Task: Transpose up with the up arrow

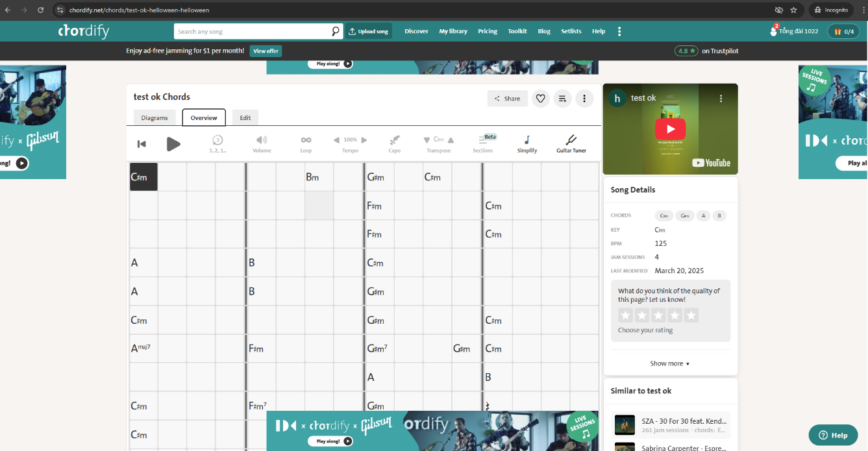Action: 451,140
